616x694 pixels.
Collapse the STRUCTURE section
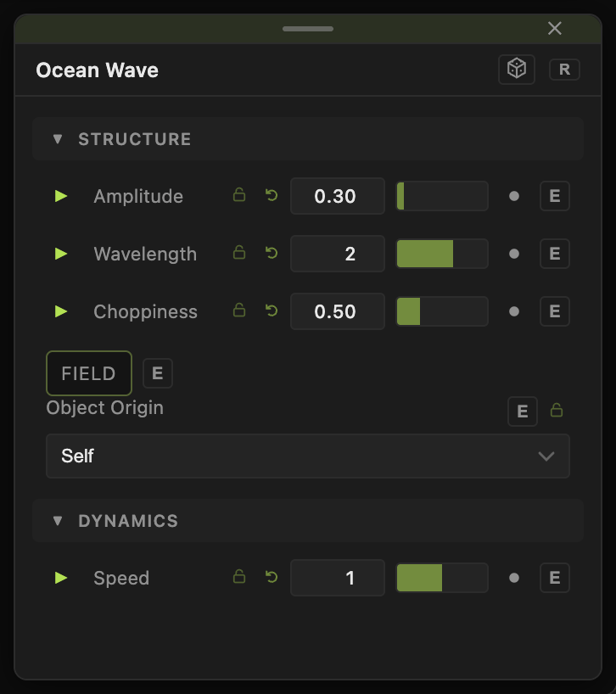click(58, 139)
